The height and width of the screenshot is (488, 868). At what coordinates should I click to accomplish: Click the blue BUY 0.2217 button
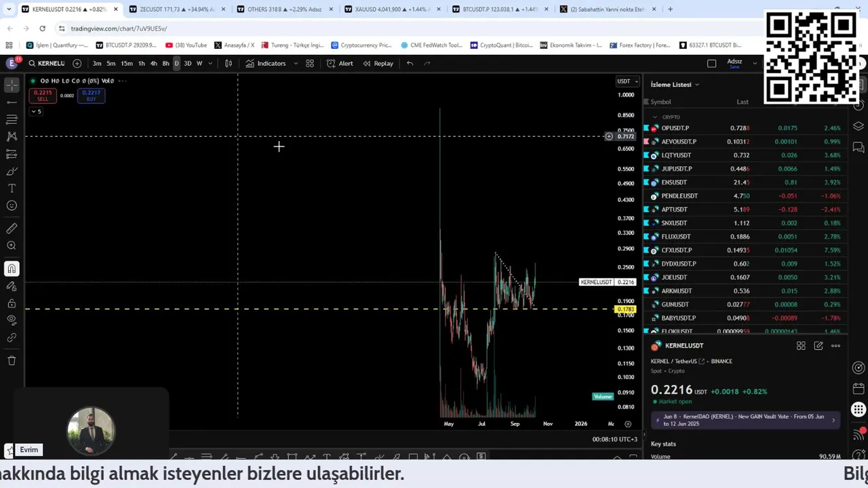[x=91, y=96]
